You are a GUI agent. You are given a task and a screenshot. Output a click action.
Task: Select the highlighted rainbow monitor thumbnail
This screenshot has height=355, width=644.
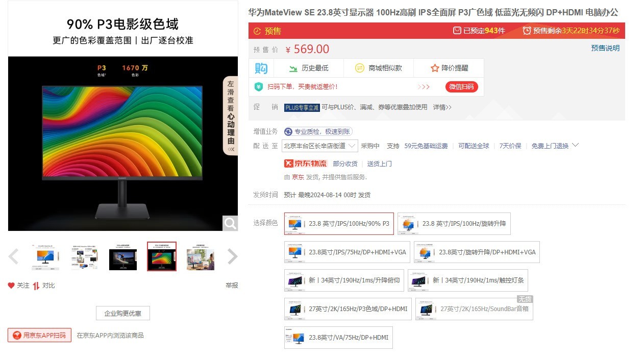[x=162, y=256]
